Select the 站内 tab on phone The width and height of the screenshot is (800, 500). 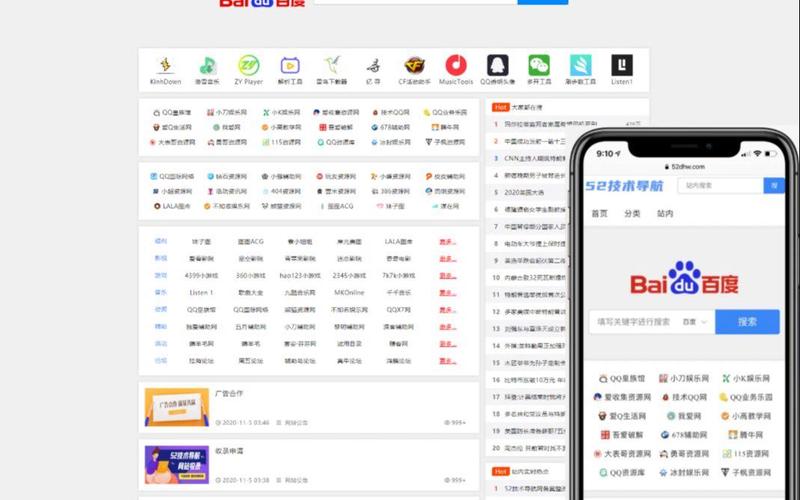(664, 213)
